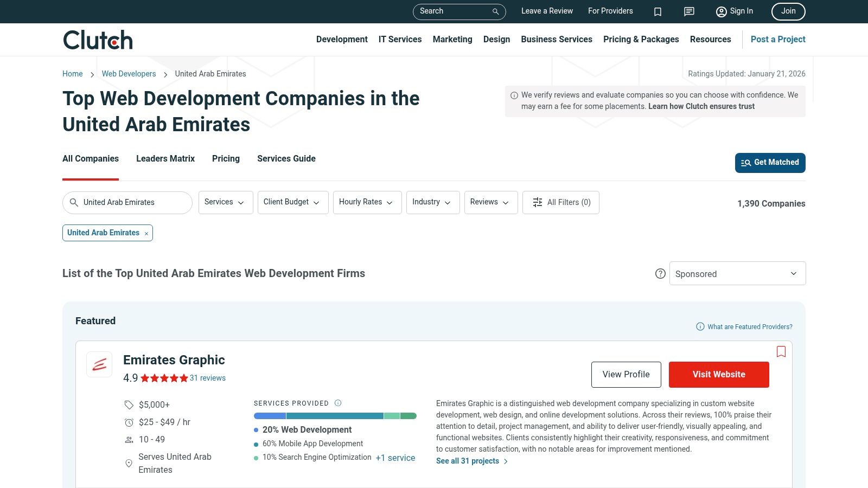Click the Sign In avatar icon

(x=721, y=11)
